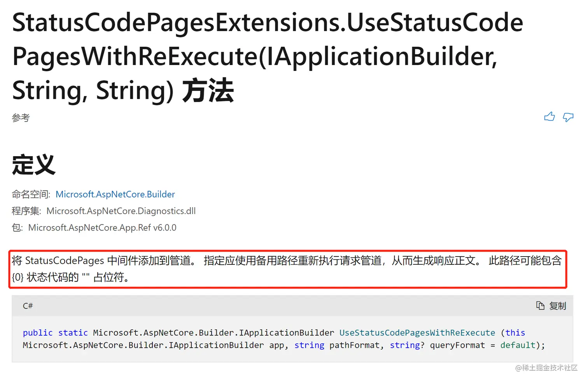
Task: Open the Microsoft.AspNetCore.Builder namespace link
Action: [x=115, y=194]
